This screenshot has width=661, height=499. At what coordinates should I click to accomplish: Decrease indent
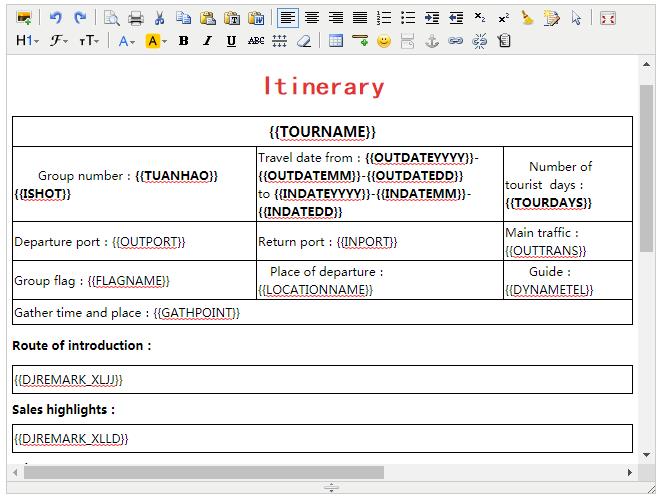(456, 18)
